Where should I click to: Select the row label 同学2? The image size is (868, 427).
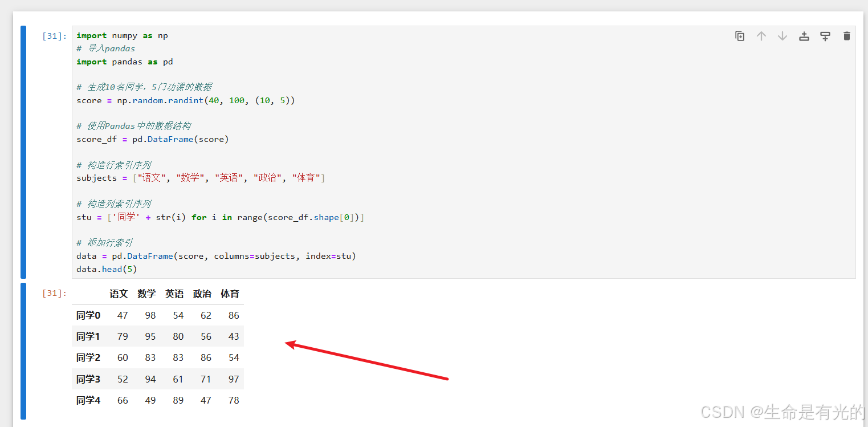point(88,357)
